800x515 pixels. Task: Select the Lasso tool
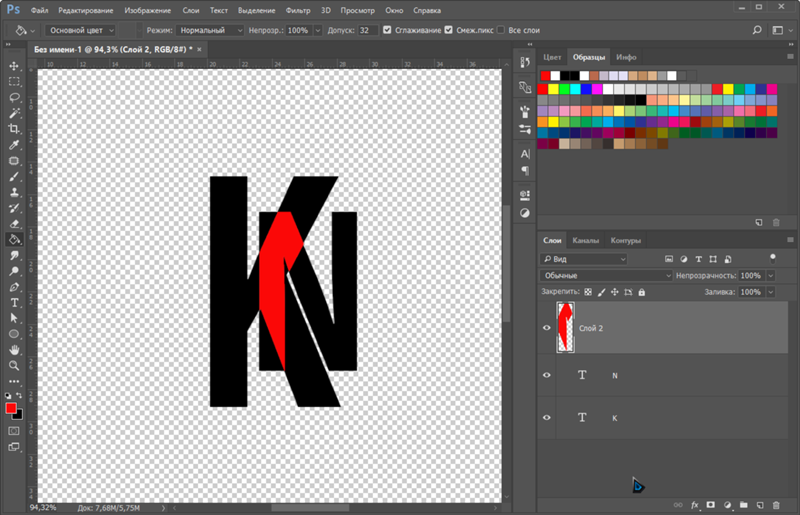click(14, 97)
